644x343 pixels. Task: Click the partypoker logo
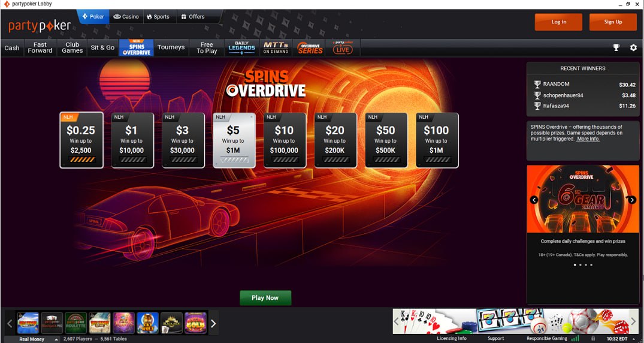click(40, 26)
